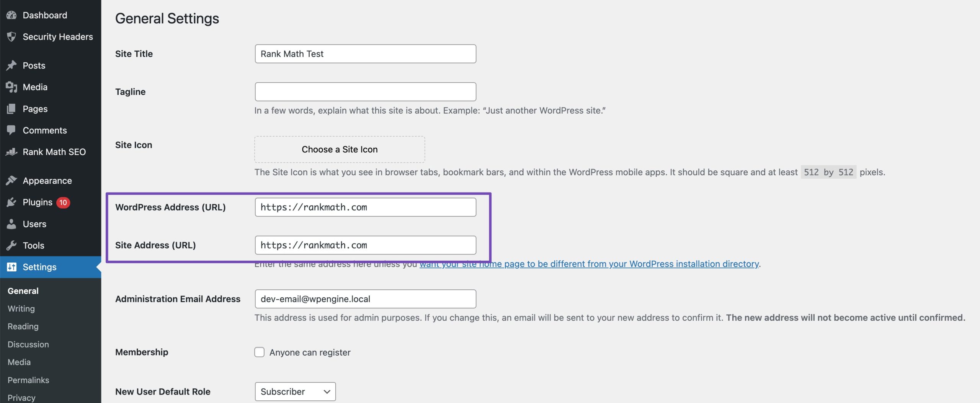
Task: Click the Dashboard gauge icon
Action: (11, 15)
